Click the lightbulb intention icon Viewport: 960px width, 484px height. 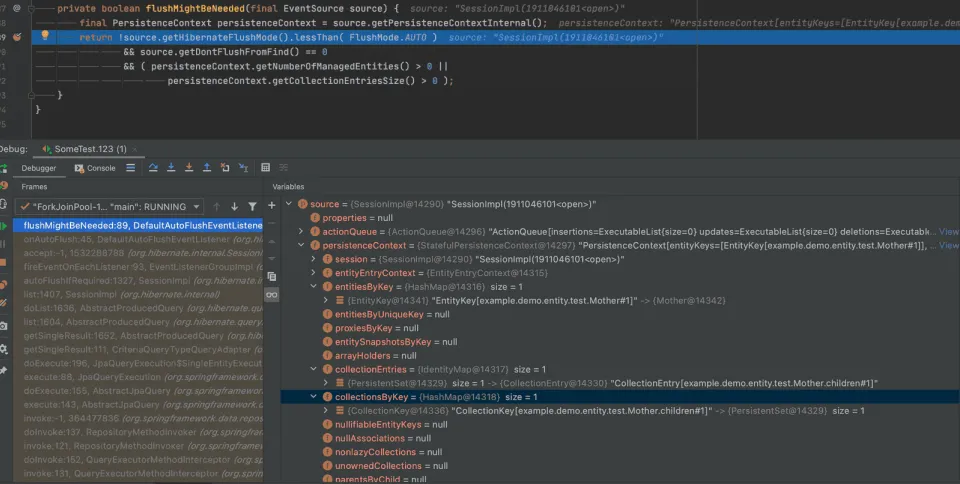click(x=45, y=35)
